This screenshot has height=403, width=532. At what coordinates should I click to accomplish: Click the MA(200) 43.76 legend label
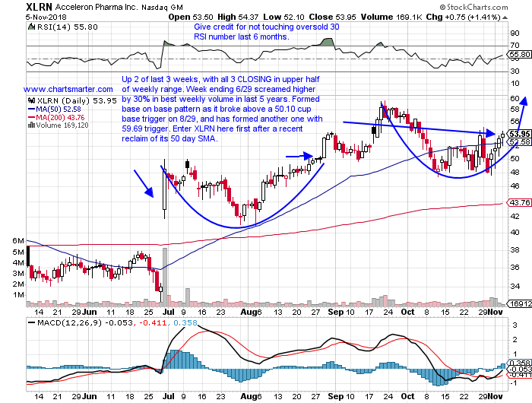point(60,117)
